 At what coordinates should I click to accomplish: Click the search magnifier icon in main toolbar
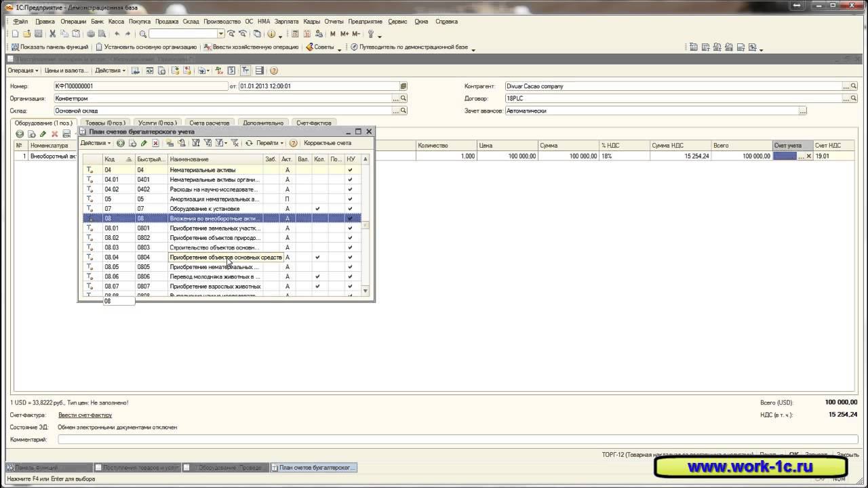point(143,34)
